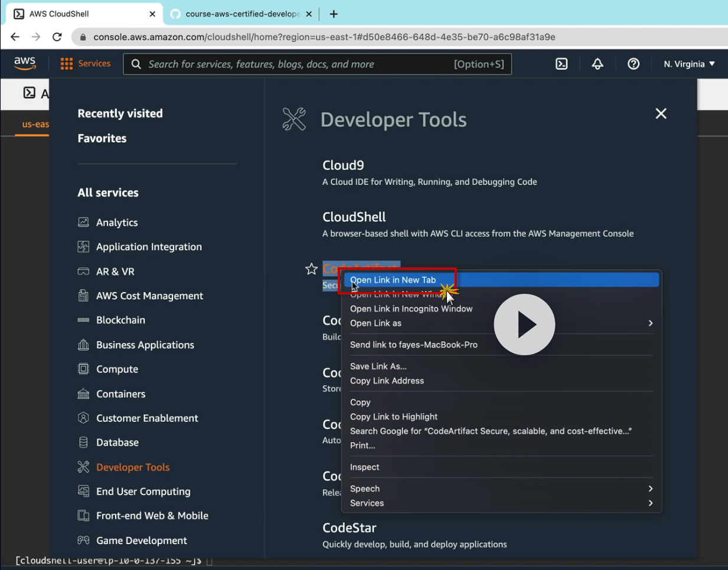The image size is (728, 570).
Task: Favorite CodeArtifact with the star icon
Action: click(311, 269)
